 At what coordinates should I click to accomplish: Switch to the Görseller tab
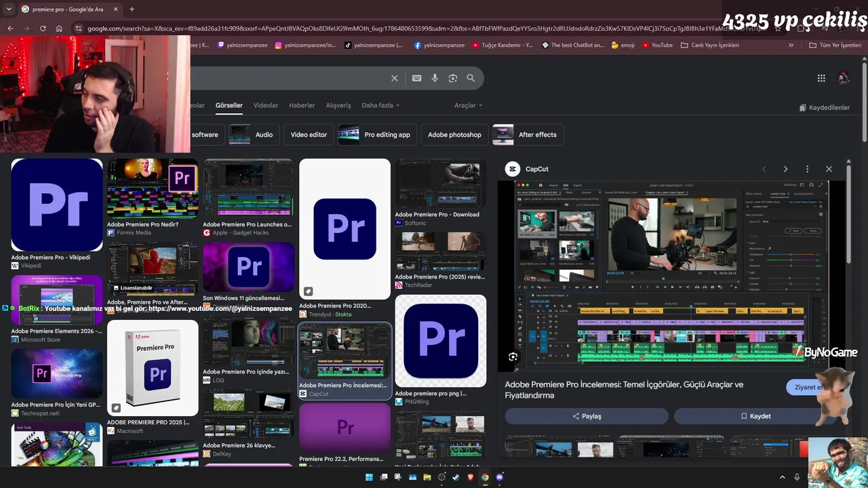[229, 106]
